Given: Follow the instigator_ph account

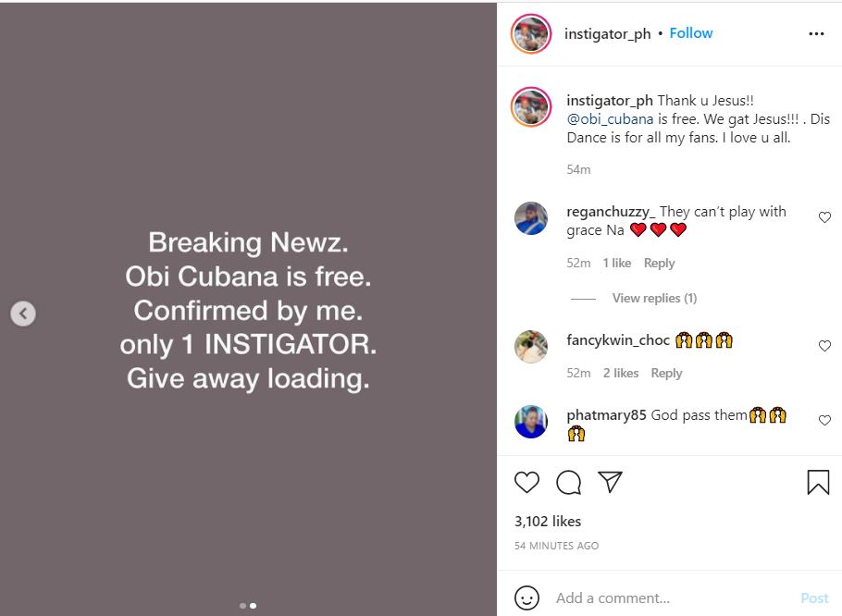Looking at the screenshot, I should click(x=691, y=33).
